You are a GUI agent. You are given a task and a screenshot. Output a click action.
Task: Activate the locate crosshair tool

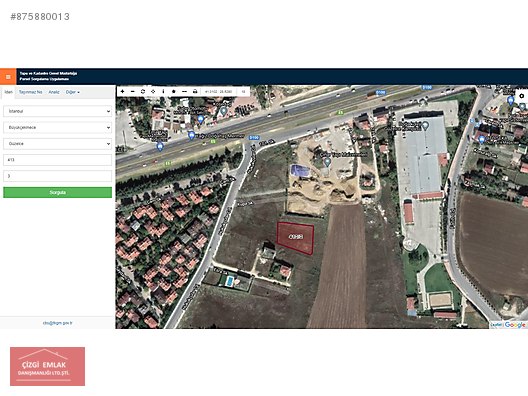(153, 91)
